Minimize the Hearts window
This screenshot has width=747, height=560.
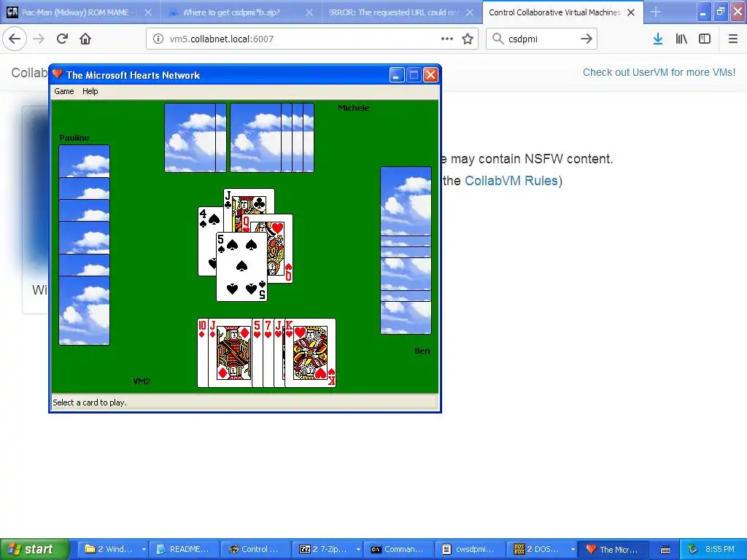(396, 75)
